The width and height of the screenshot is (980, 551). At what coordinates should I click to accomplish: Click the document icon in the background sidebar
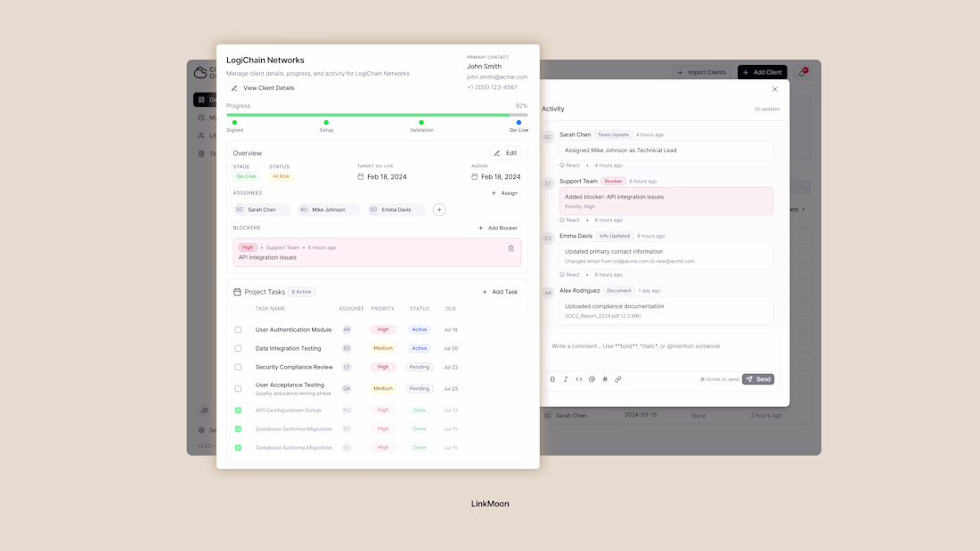coord(201,153)
